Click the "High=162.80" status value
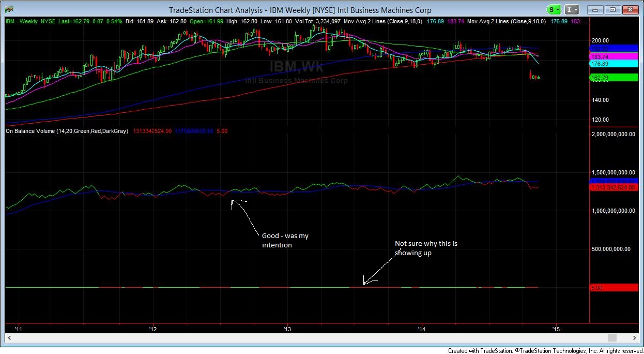Screen dimensions: 644x354 click(x=242, y=21)
